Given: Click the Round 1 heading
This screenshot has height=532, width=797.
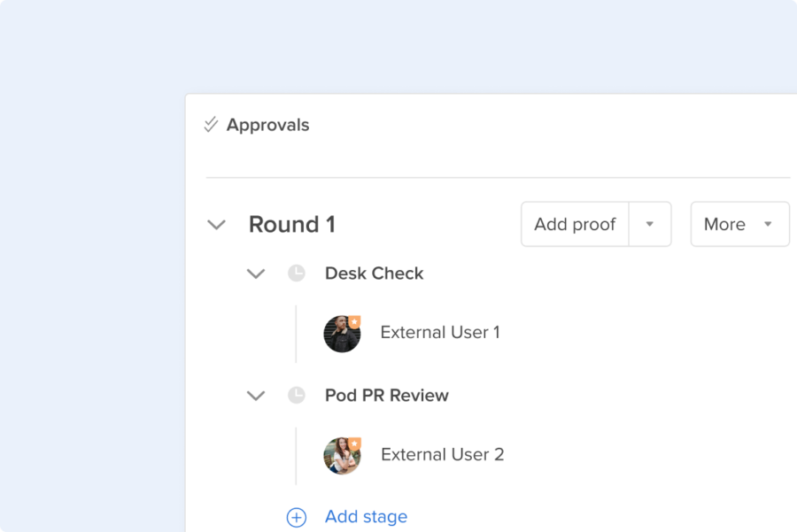Looking at the screenshot, I should click(x=291, y=224).
